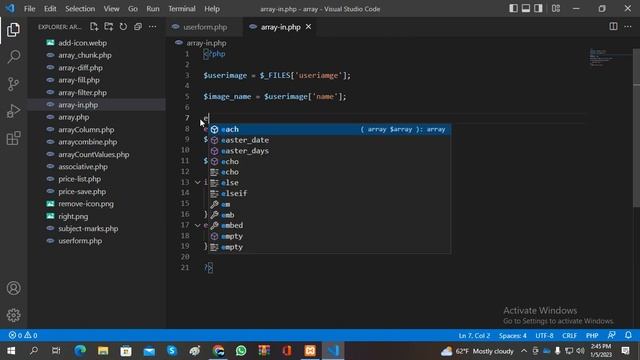
Task: Open WhatsApp from the taskbar
Action: pyautogui.click(x=241, y=351)
